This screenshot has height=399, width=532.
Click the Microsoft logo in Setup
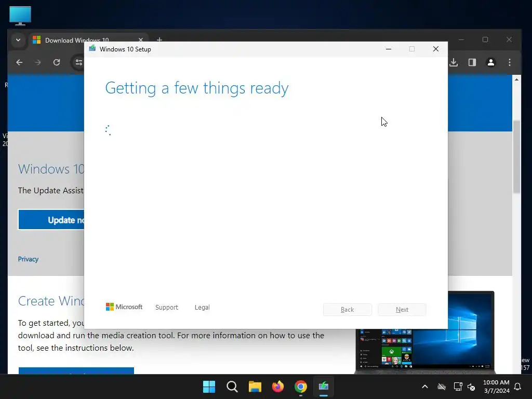point(124,307)
